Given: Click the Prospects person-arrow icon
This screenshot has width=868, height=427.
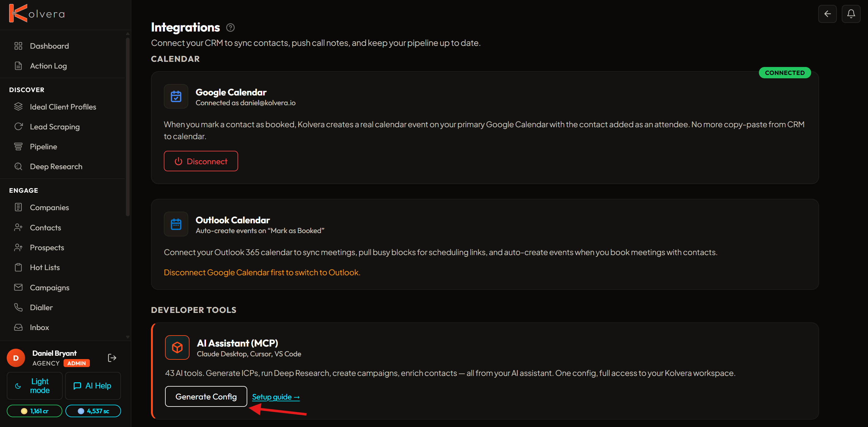Looking at the screenshot, I should coord(18,247).
